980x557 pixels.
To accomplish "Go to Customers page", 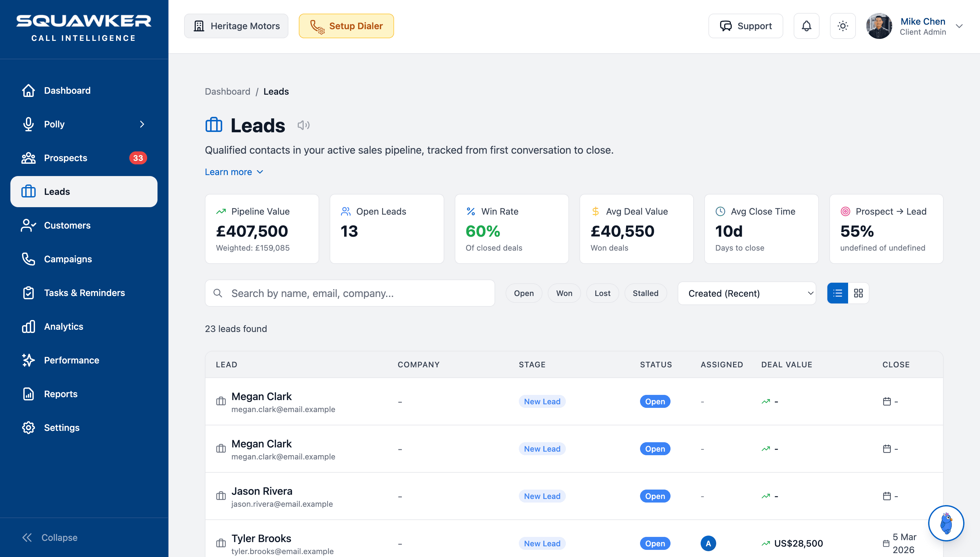I will click(84, 225).
